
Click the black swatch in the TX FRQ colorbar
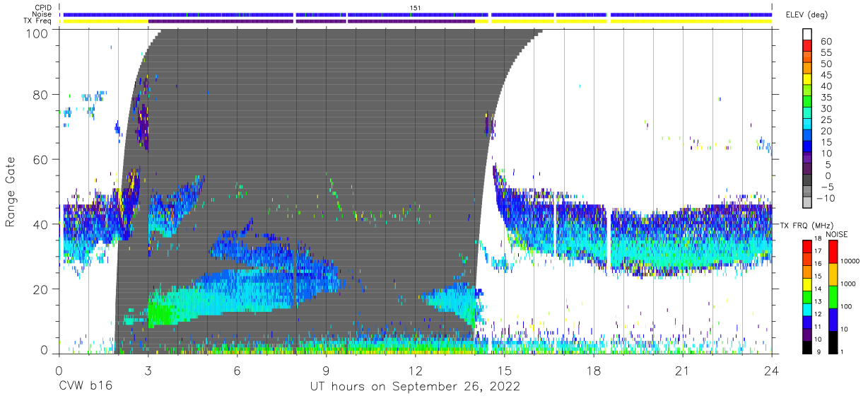click(807, 347)
